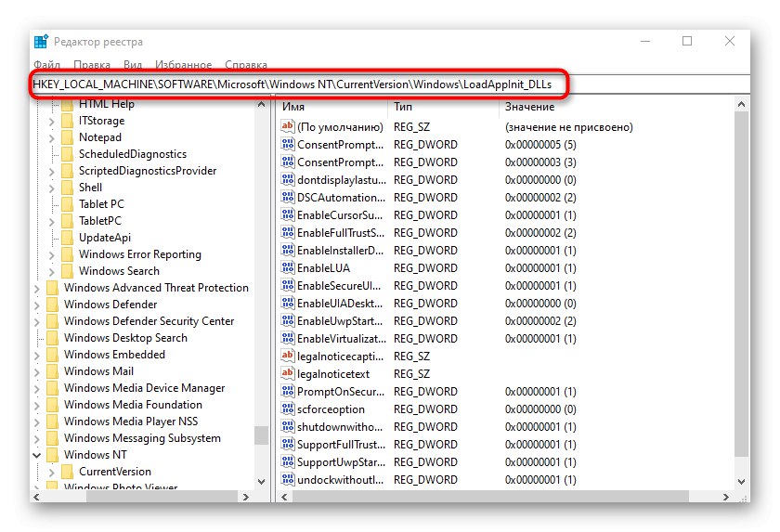Click the DWORD icon of EnableUwpStart... entry
780x532 pixels.
(288, 320)
